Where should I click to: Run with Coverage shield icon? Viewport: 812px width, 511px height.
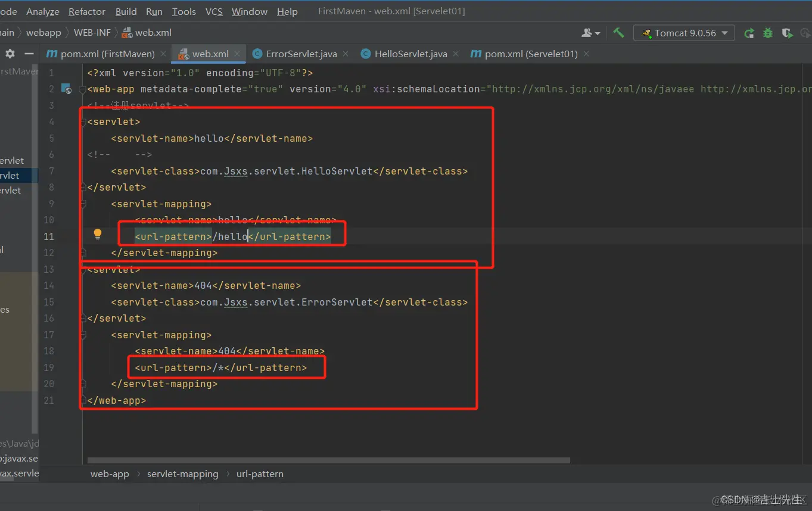pos(787,33)
